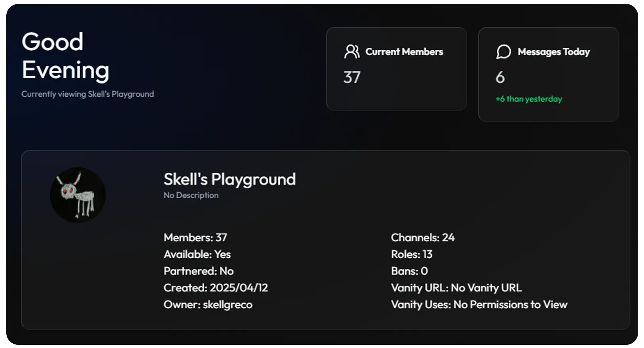644x348 pixels.
Task: Click the Good Evening greeting heading
Action: pos(65,56)
